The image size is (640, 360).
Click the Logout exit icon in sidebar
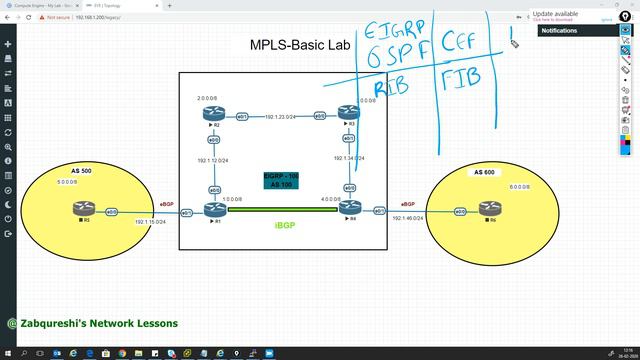(8, 233)
